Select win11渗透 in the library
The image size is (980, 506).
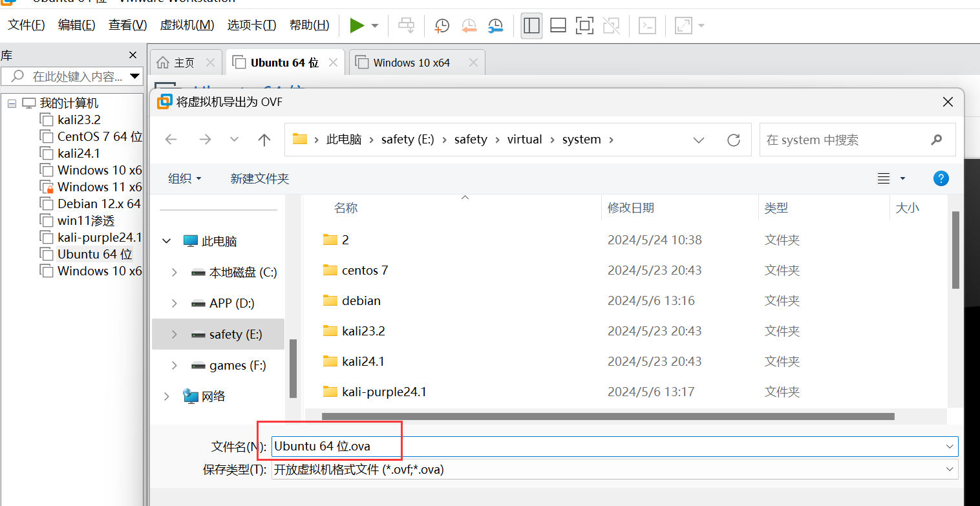pyautogui.click(x=86, y=220)
